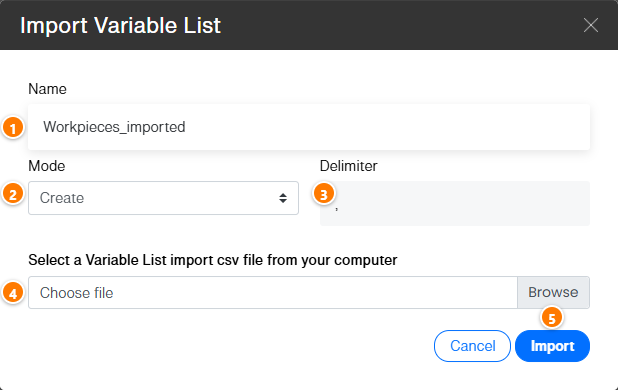Click the Cancel button
618x390 pixels.
(x=472, y=346)
